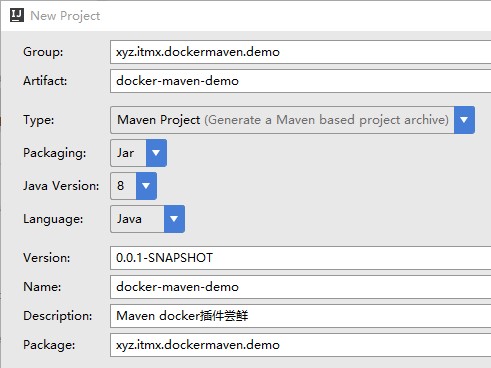Click the Description label
This screenshot has width=491, height=368.
[x=58, y=316]
